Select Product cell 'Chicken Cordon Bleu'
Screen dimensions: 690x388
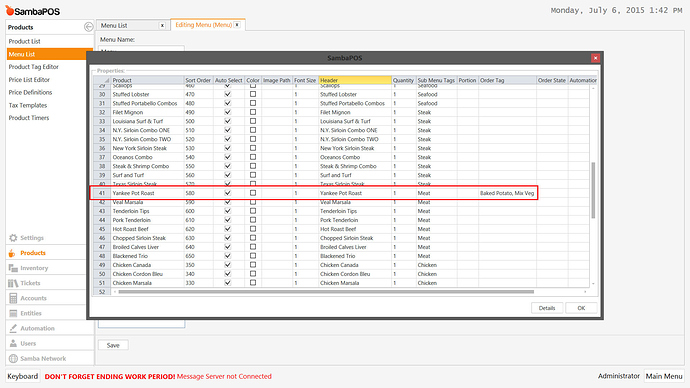(x=147, y=274)
